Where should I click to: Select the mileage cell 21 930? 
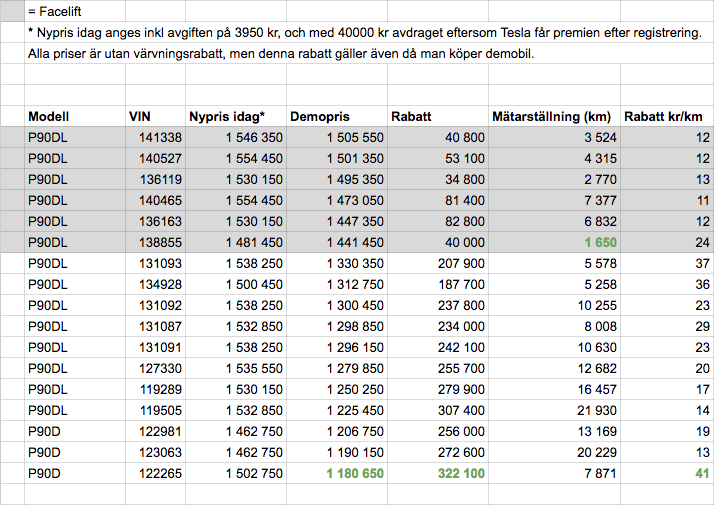[594, 411]
